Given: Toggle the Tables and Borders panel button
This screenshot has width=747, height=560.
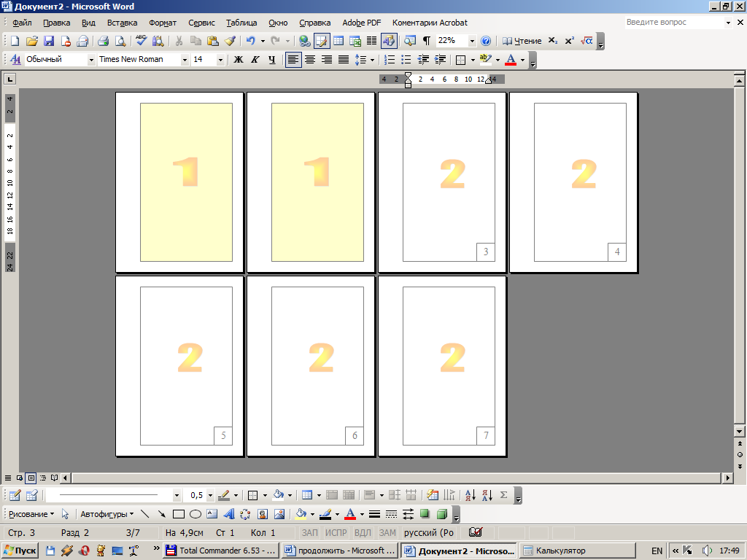Looking at the screenshot, I should tap(322, 41).
